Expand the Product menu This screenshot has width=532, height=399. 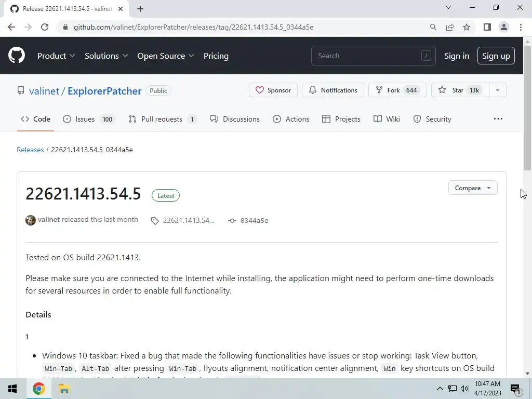[x=56, y=56]
